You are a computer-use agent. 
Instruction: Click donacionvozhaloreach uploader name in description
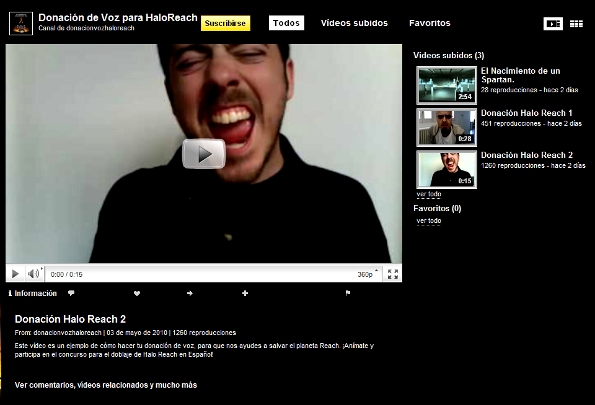coord(67,333)
